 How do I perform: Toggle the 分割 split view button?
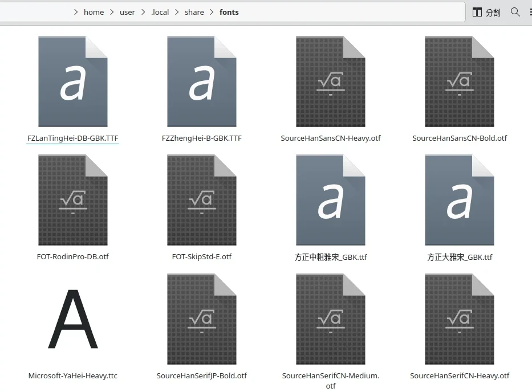pyautogui.click(x=486, y=12)
